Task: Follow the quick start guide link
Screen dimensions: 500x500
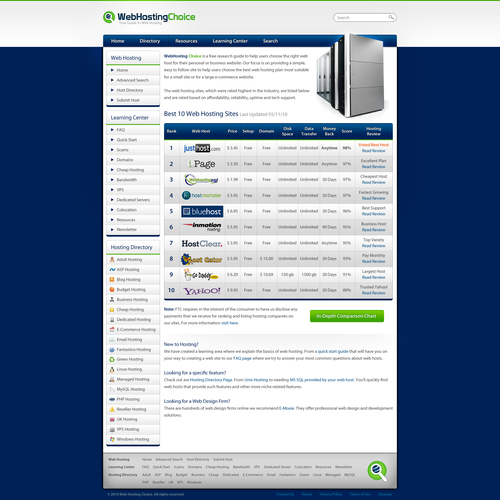Action: (333, 351)
